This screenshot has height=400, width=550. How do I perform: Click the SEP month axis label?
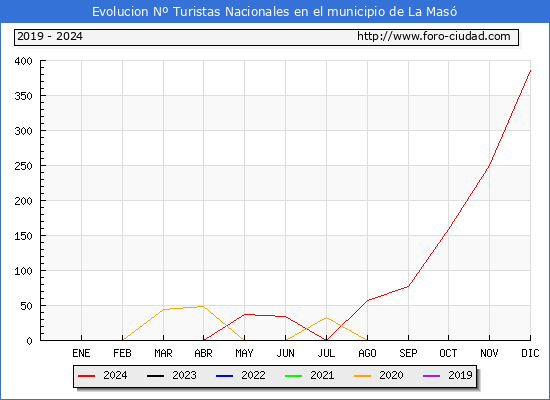pyautogui.click(x=408, y=353)
